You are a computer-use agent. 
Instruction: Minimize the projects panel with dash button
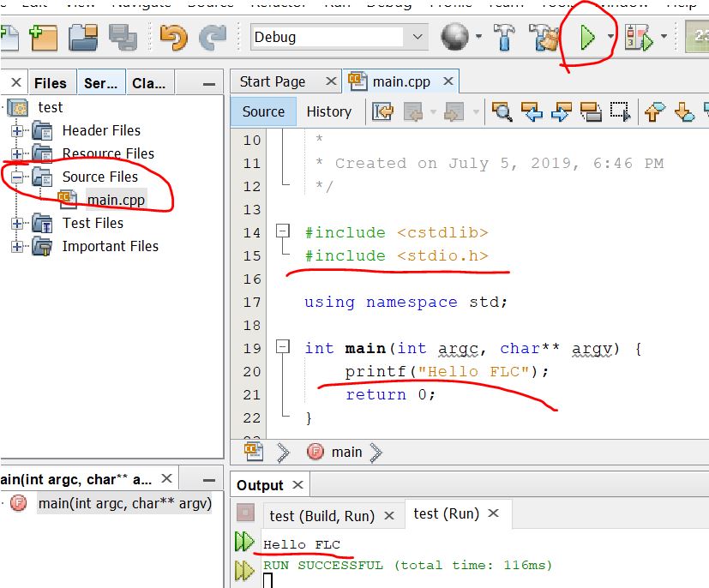pos(209,84)
